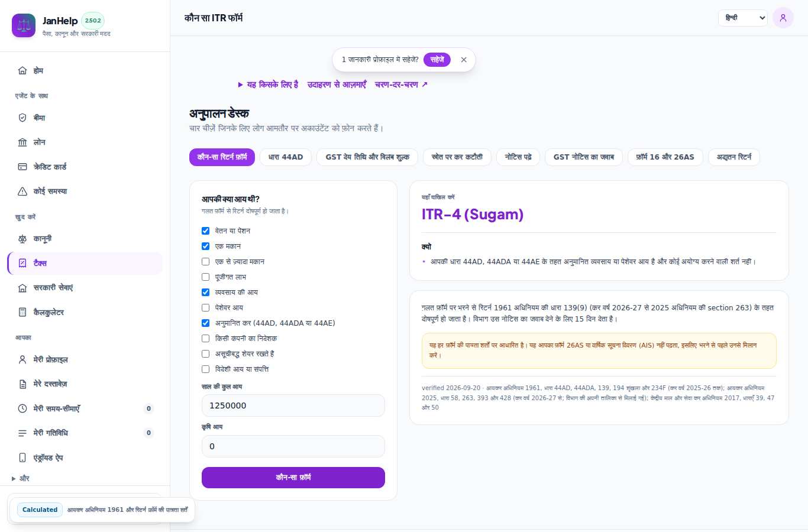
Task: Click the purple कौन-सा फ़ॉर्म submit button
Action: click(293, 478)
